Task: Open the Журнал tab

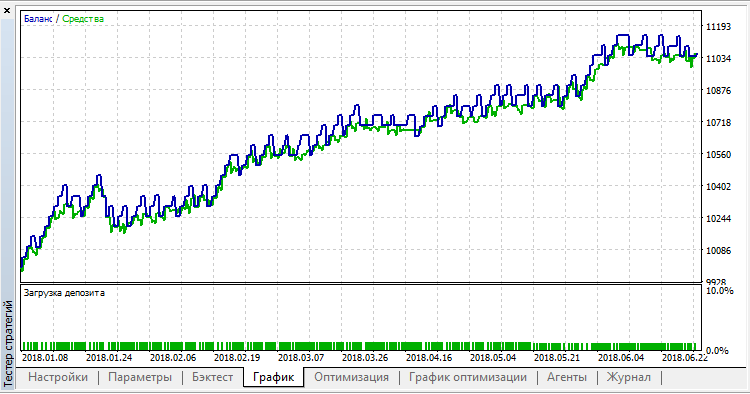Action: 629,377
